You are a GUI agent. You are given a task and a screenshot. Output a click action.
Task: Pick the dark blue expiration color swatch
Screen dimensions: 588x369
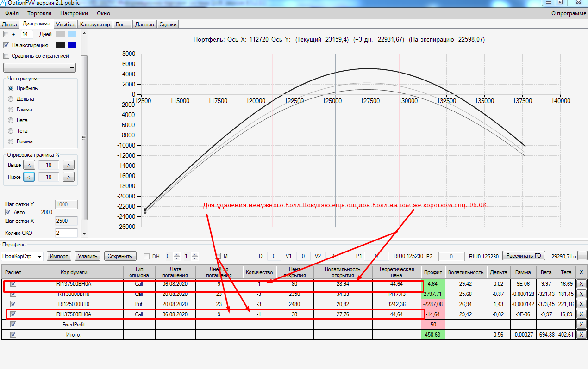point(72,45)
